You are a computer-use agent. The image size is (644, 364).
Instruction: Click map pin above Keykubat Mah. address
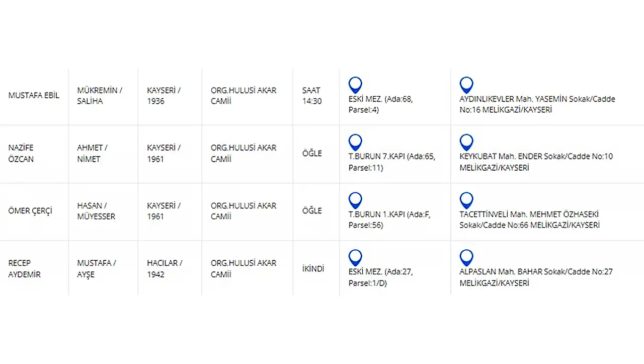[x=466, y=143]
